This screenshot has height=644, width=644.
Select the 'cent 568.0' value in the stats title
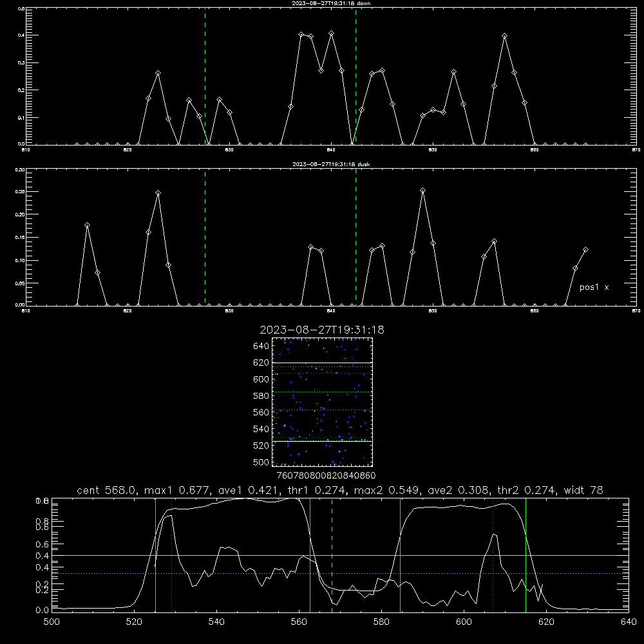point(106,490)
